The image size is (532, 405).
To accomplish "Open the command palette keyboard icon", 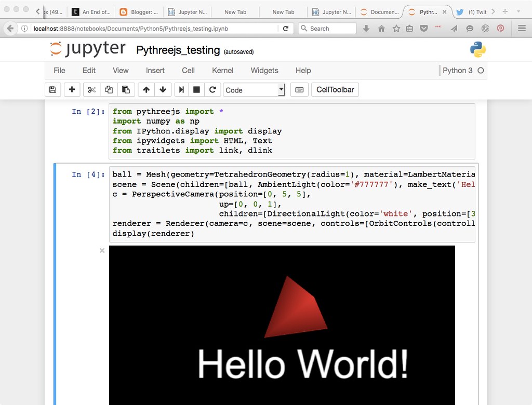I will click(299, 89).
